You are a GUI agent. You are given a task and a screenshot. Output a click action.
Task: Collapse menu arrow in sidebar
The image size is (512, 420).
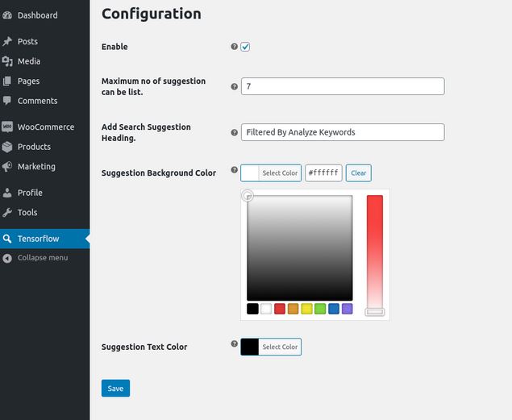point(7,258)
